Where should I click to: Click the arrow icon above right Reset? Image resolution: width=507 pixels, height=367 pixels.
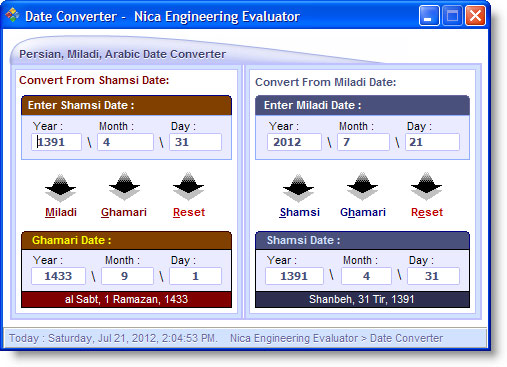point(426,187)
